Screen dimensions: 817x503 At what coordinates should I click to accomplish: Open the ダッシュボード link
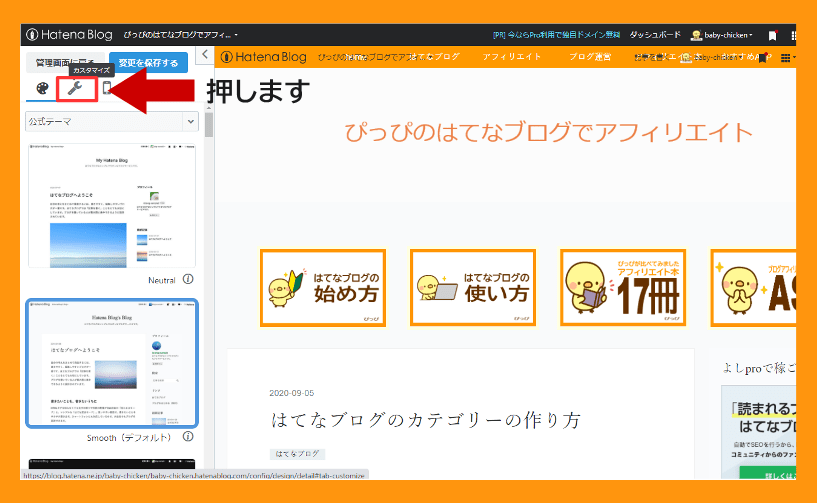[x=655, y=35]
